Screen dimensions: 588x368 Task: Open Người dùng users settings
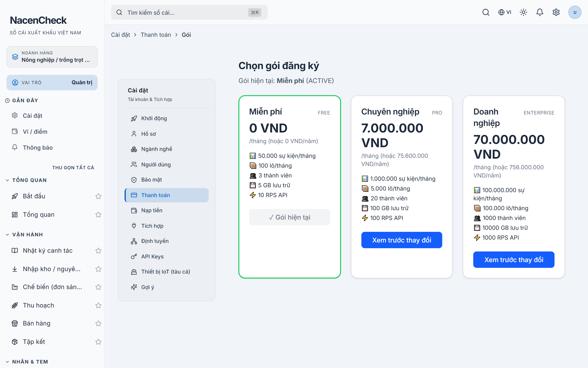(x=167, y=165)
